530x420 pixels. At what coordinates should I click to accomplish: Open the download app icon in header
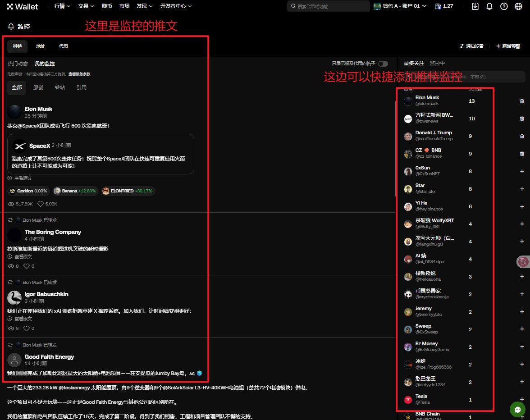pos(475,6)
